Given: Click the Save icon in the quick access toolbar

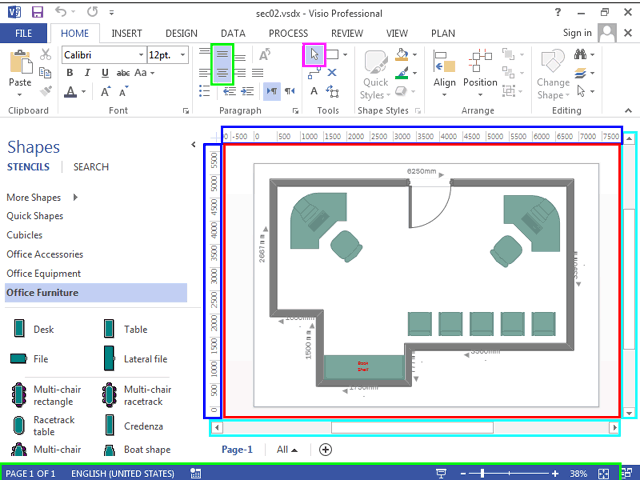Looking at the screenshot, I should pos(37,12).
